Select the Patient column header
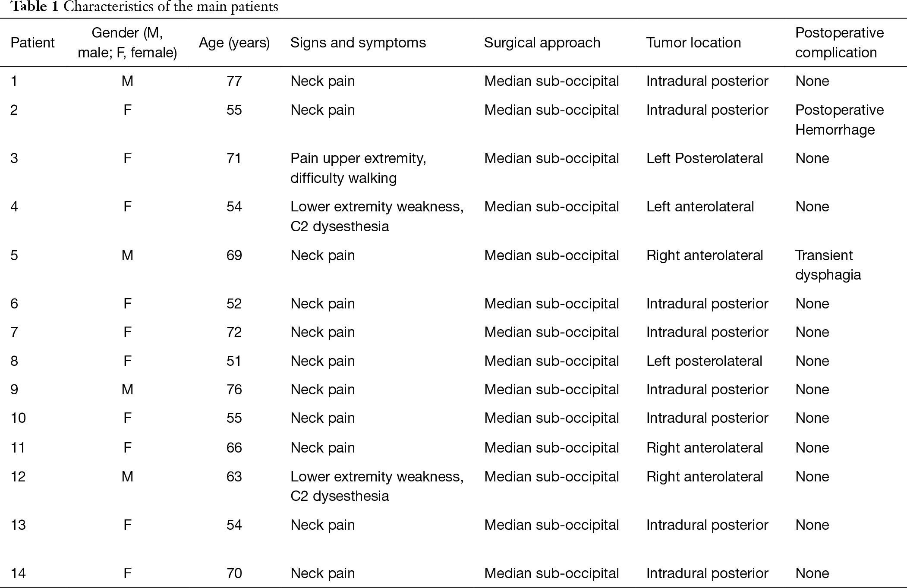907x588 pixels. [32, 43]
